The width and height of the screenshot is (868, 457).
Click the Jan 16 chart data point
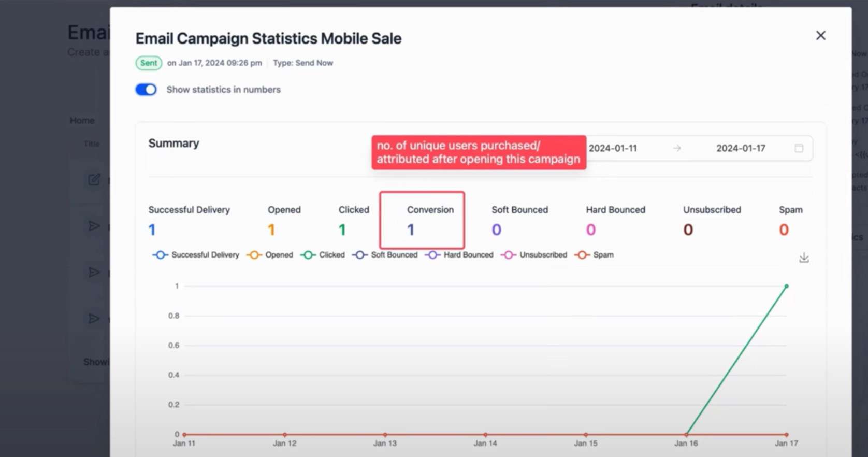(686, 434)
